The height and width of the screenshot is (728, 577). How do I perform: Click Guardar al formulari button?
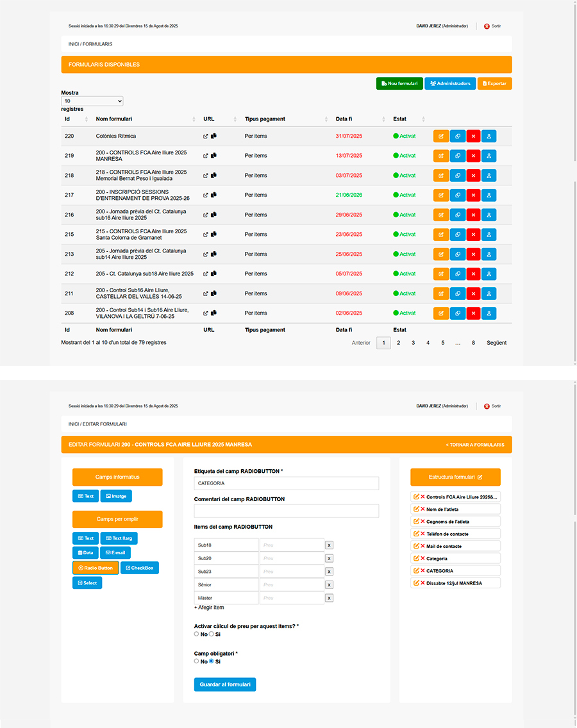(225, 684)
